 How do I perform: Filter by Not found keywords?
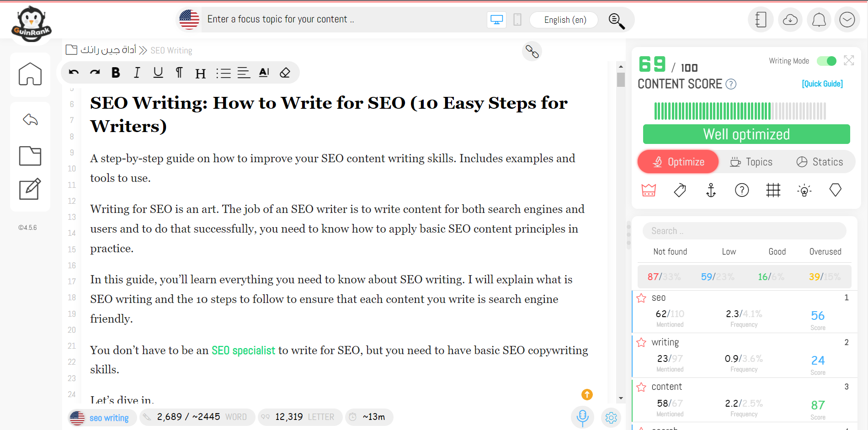670,252
